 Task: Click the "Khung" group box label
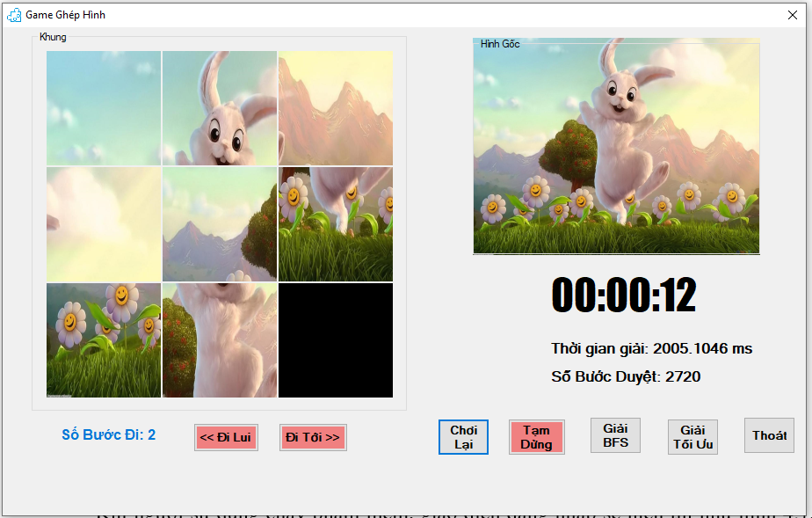pos(53,37)
